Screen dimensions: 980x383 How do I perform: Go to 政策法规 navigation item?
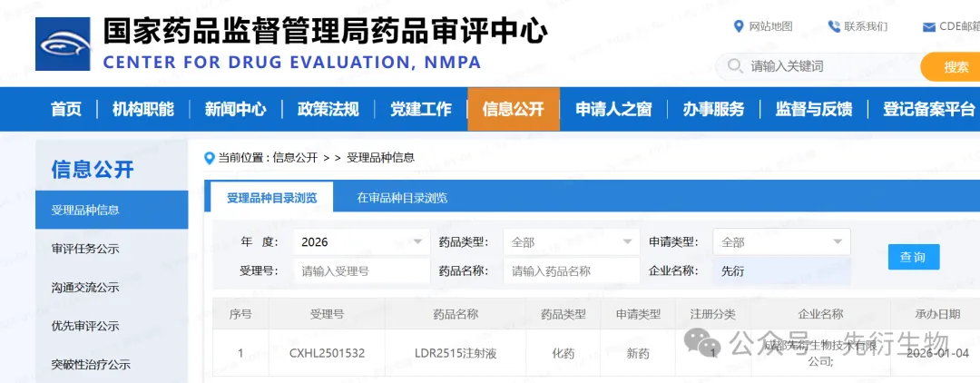(328, 109)
